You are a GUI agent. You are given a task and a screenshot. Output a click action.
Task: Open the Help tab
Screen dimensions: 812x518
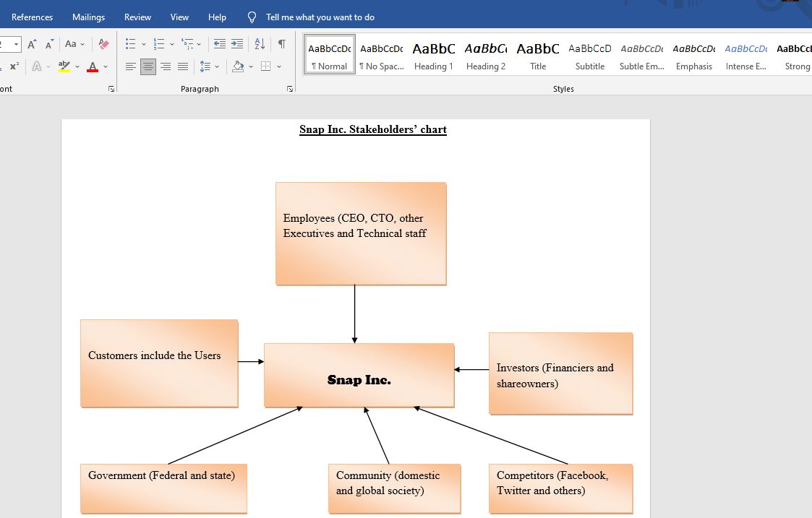tap(217, 17)
